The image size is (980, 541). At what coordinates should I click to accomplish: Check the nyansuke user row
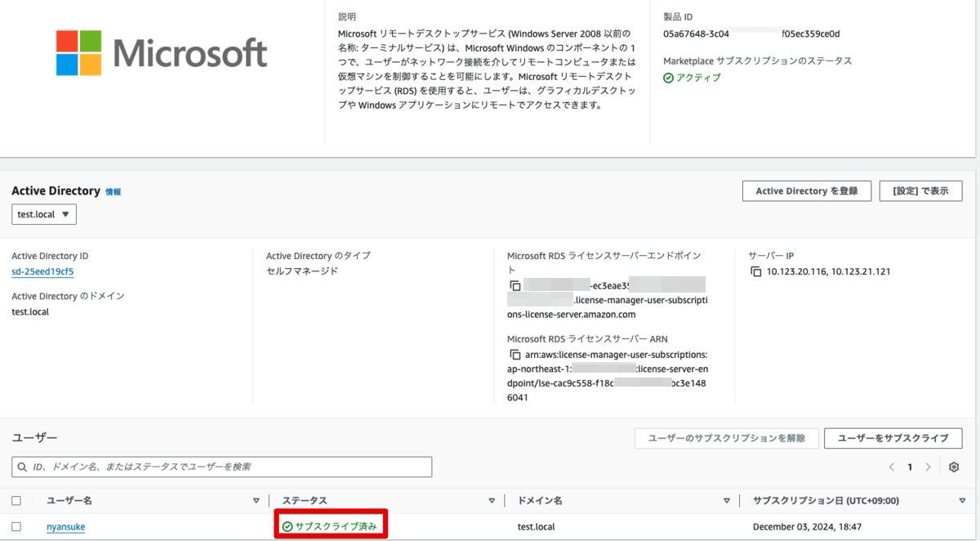(16, 526)
